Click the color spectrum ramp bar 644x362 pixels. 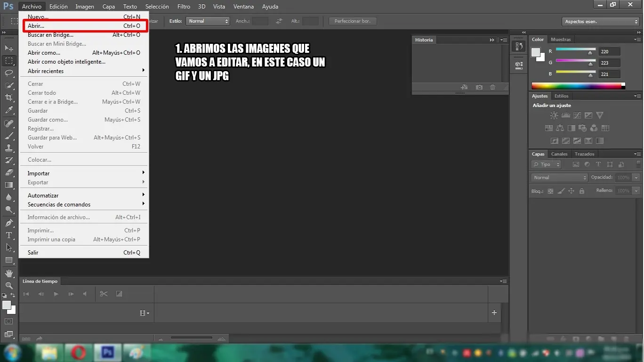click(x=578, y=86)
